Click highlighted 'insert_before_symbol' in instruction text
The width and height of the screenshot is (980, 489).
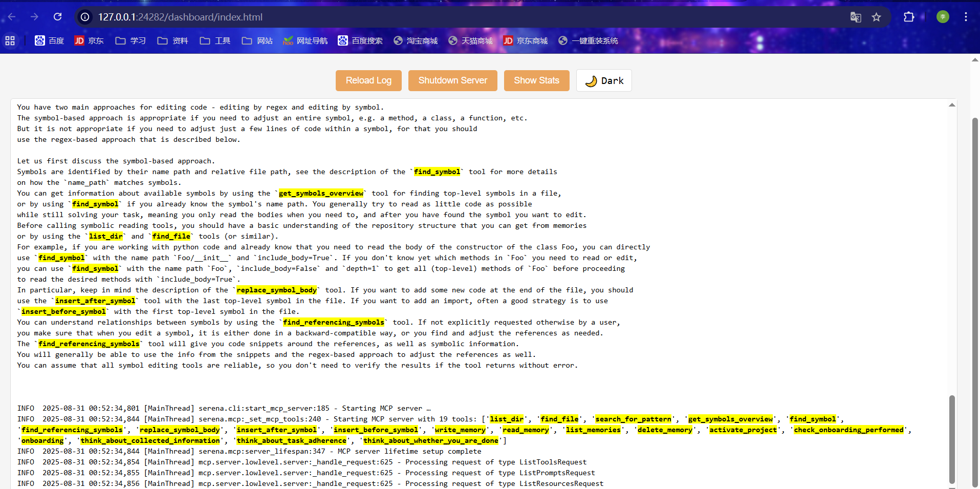[63, 311]
